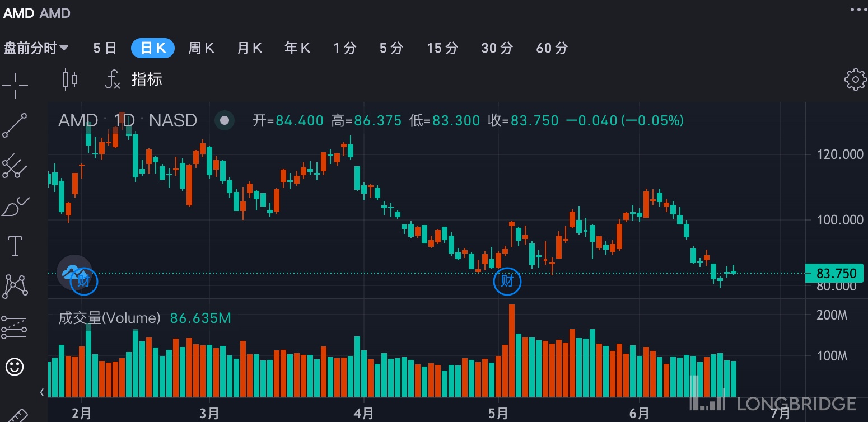
Task: Click the tallest volume bar in May
Action: point(512,351)
